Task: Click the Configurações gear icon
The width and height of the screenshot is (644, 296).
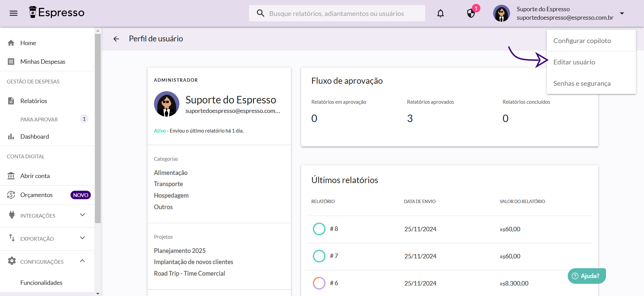Action: [x=12, y=261]
